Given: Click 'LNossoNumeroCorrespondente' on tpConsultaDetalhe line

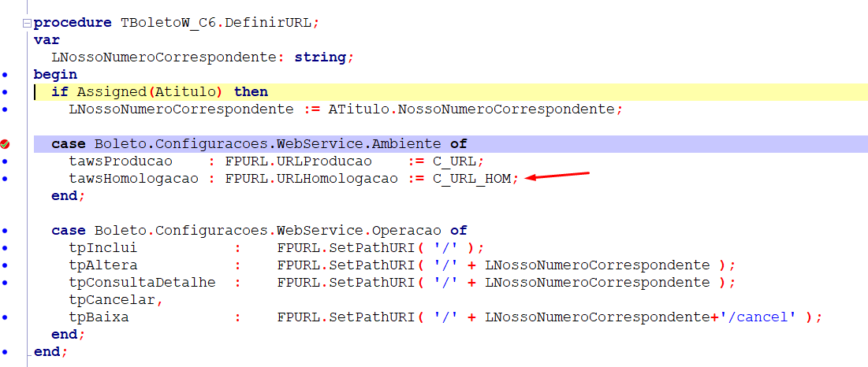Looking at the screenshot, I should point(597,283).
